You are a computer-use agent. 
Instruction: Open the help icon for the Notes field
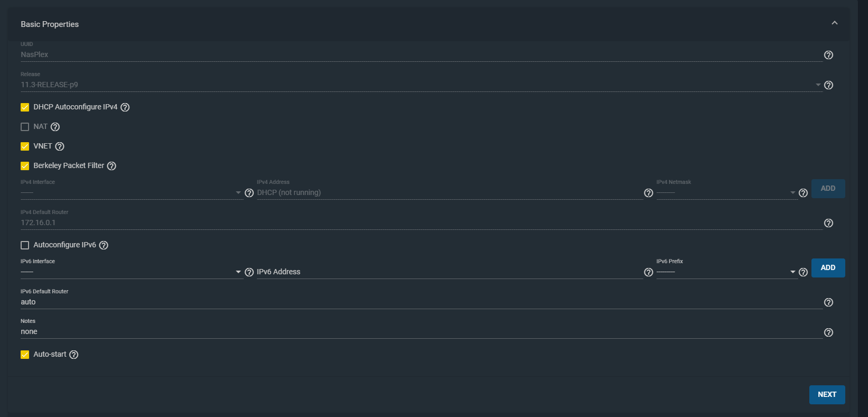coord(828,332)
